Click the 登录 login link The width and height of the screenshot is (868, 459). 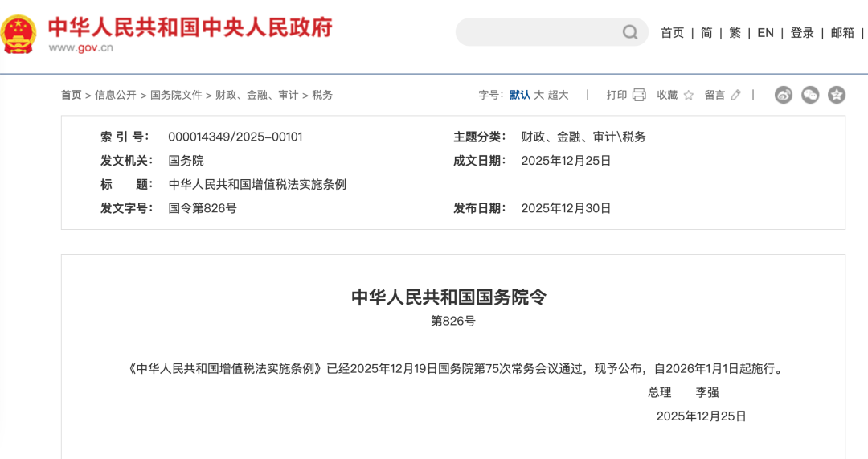(x=802, y=33)
